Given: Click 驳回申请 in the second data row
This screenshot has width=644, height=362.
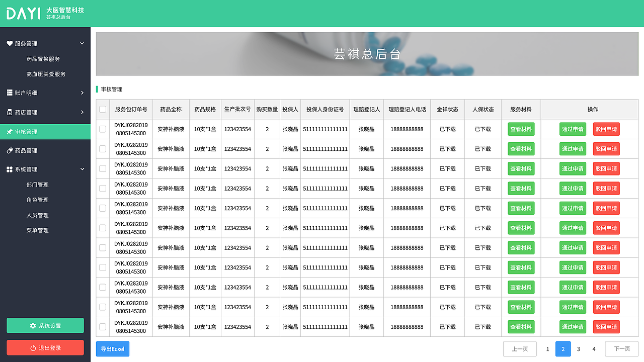Looking at the screenshot, I should (x=606, y=149).
